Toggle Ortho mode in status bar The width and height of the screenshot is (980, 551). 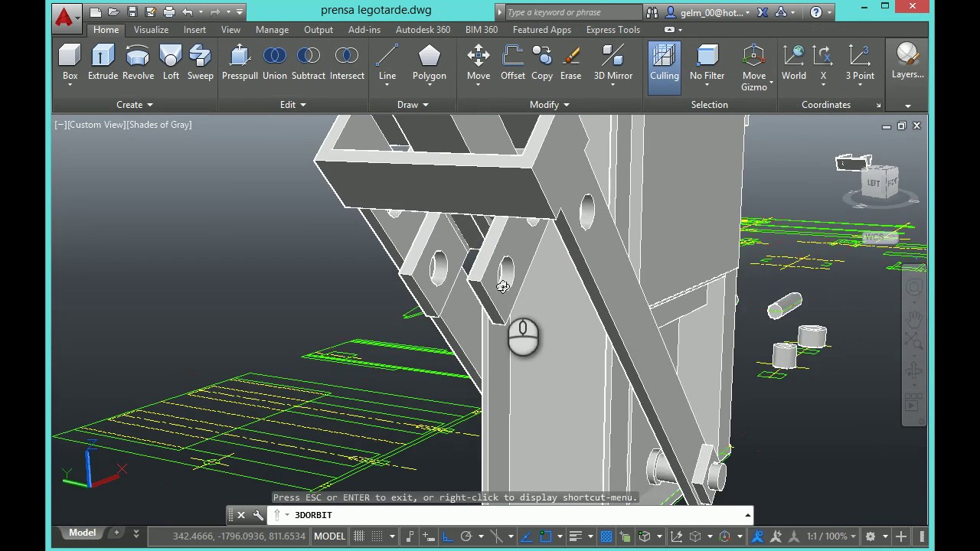(447, 536)
